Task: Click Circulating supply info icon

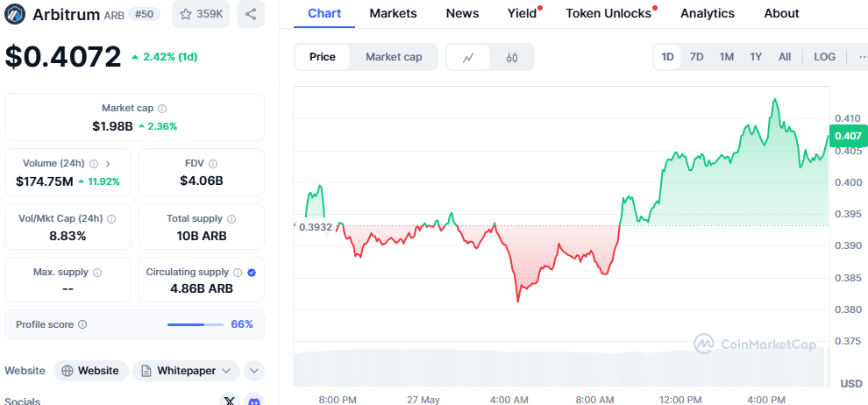Action: click(238, 273)
